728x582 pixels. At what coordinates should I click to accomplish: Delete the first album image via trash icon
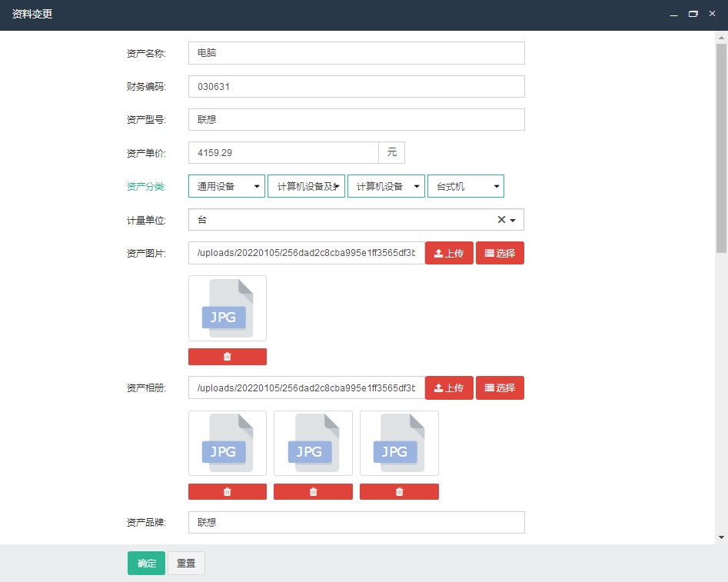(227, 492)
